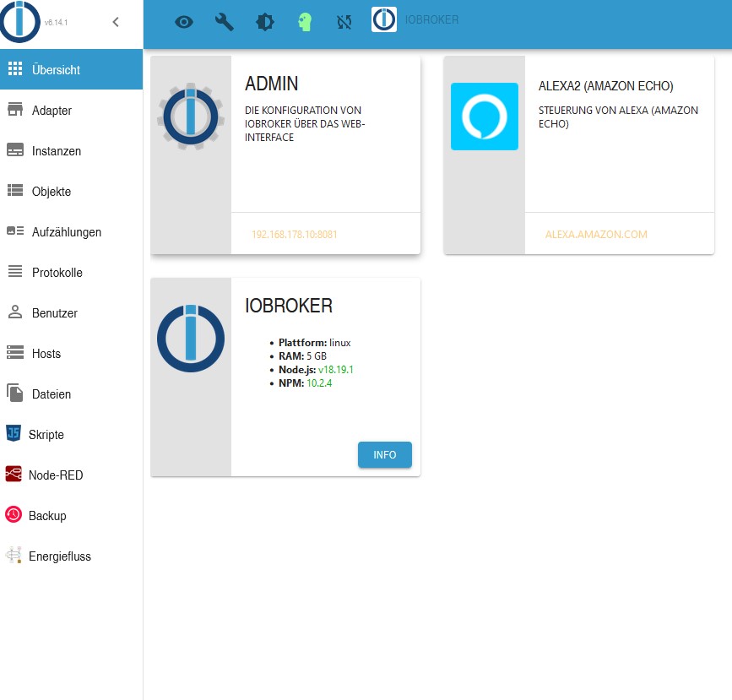
Task: Open the Backup menu item
Action: [72, 516]
